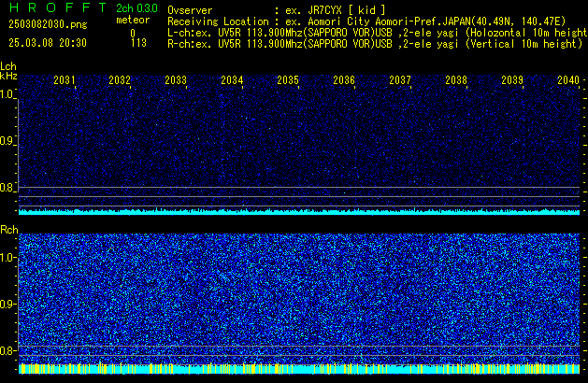The image size is (588, 383).
Task: Click the '2ch 0.3.0' version label
Action: click(x=136, y=8)
